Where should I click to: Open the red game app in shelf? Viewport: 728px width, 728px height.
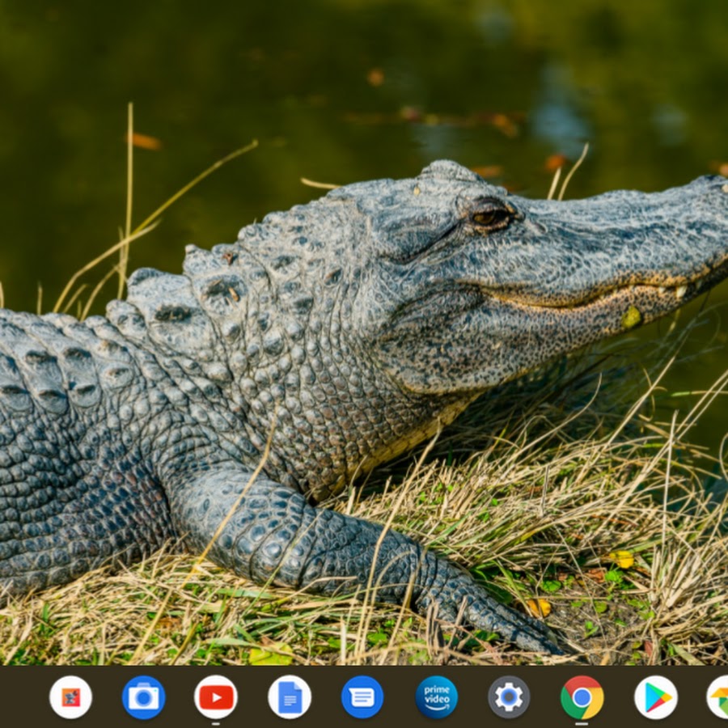tap(70, 697)
